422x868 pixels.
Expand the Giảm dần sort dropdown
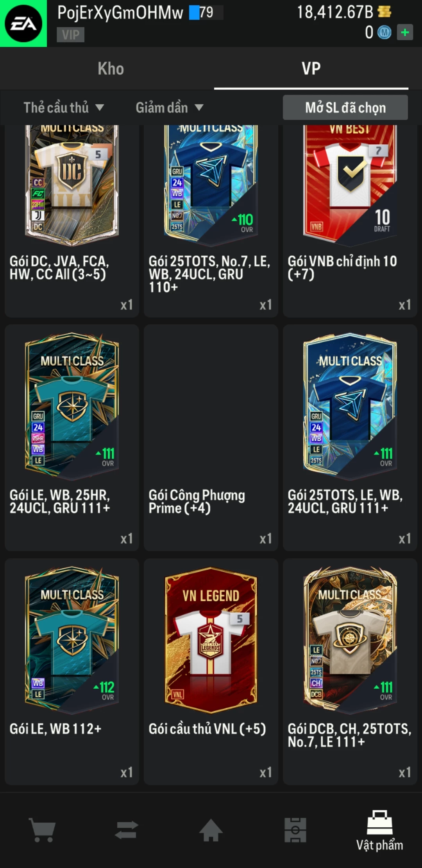[x=170, y=108]
